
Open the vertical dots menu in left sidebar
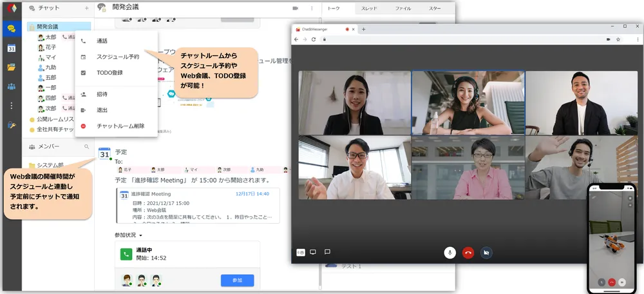[x=11, y=105]
